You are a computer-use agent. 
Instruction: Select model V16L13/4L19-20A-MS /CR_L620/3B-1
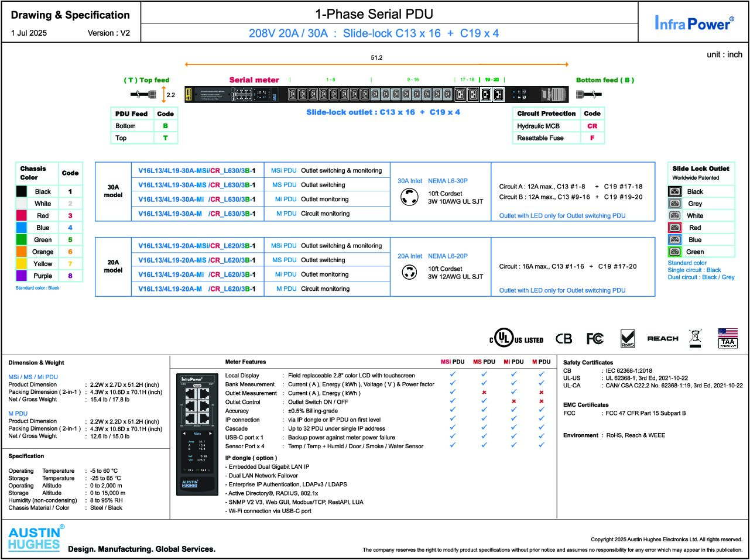coord(197,260)
